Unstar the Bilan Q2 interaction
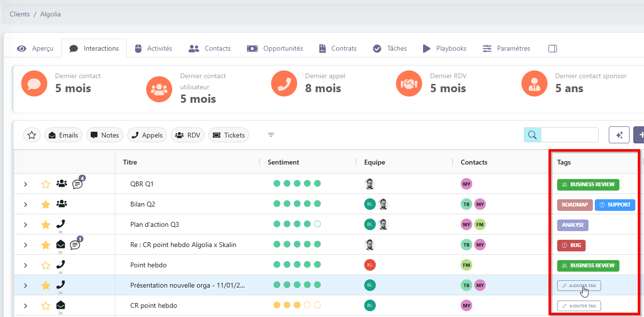The height and width of the screenshot is (317, 644). (46, 204)
